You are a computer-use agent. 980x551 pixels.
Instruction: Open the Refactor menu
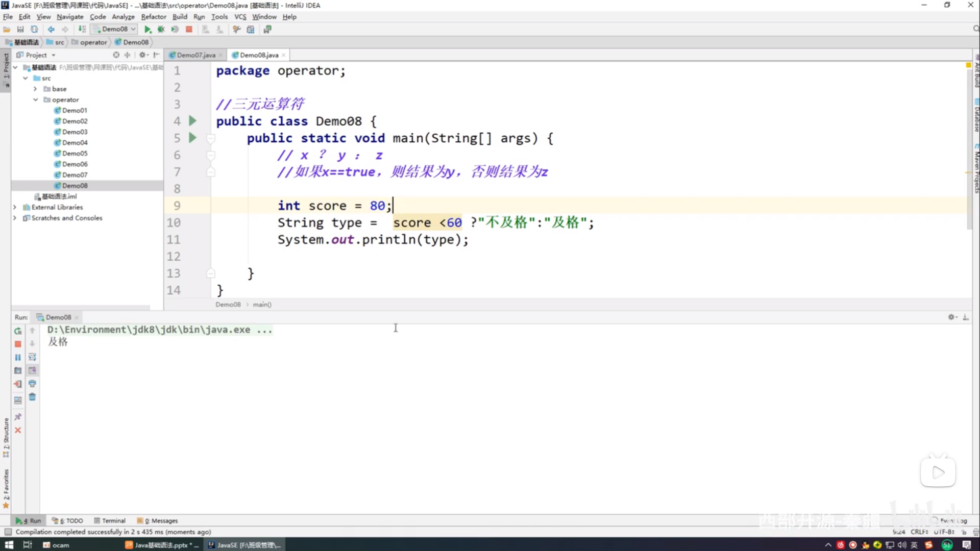click(x=153, y=17)
